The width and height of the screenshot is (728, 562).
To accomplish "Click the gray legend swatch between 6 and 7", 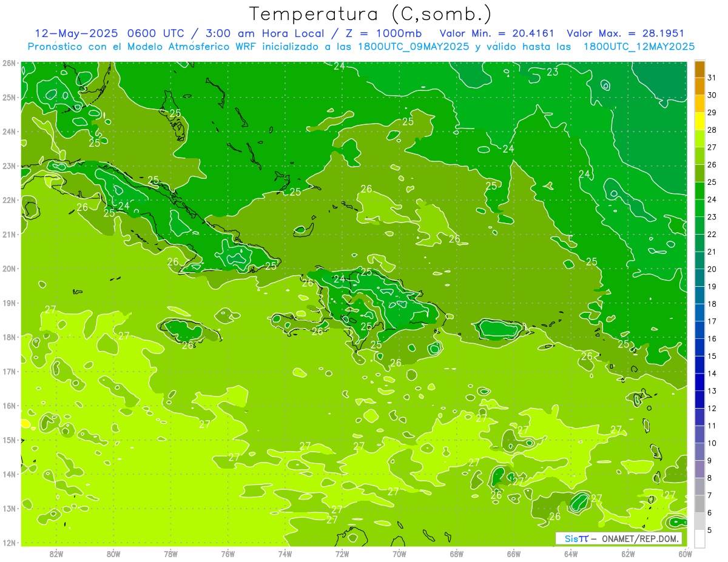I will (x=699, y=504).
